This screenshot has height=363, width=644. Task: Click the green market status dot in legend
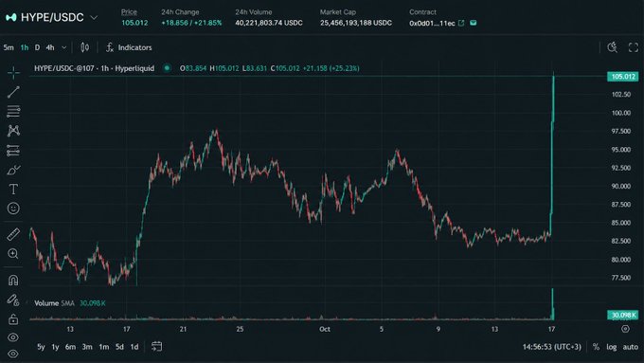point(167,68)
